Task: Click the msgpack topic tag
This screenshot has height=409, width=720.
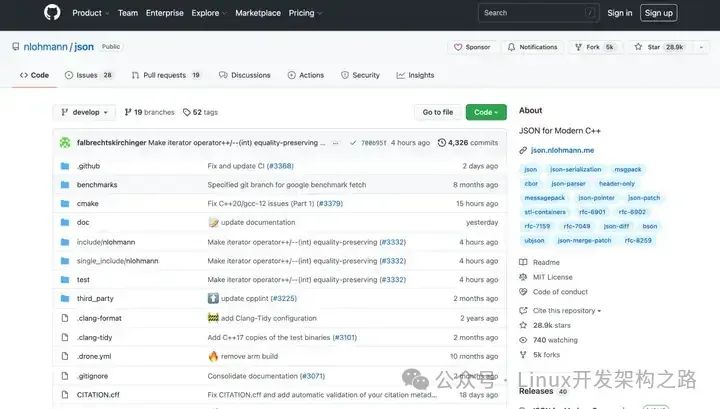Action: pyautogui.click(x=628, y=169)
